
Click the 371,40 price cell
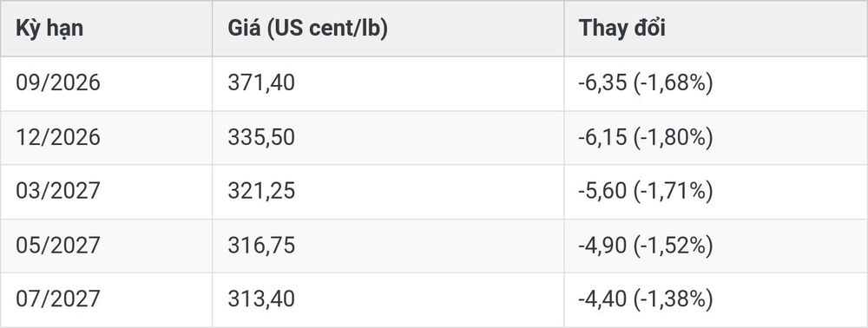click(388, 83)
